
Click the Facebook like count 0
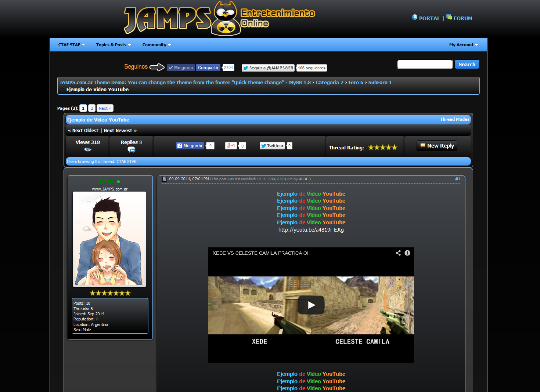[210, 146]
